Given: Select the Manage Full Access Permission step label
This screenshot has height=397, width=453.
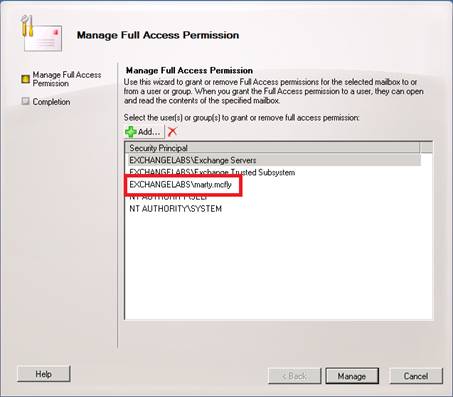Looking at the screenshot, I should tap(67, 79).
